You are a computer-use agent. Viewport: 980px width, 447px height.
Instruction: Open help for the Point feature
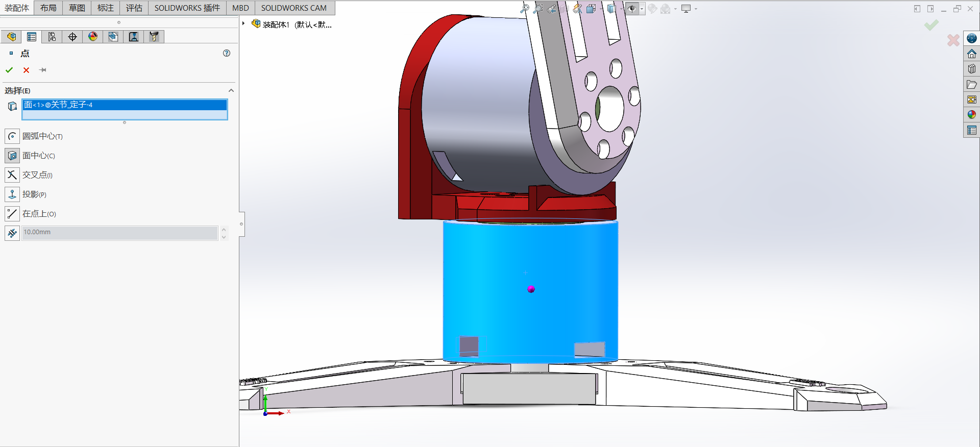(227, 53)
